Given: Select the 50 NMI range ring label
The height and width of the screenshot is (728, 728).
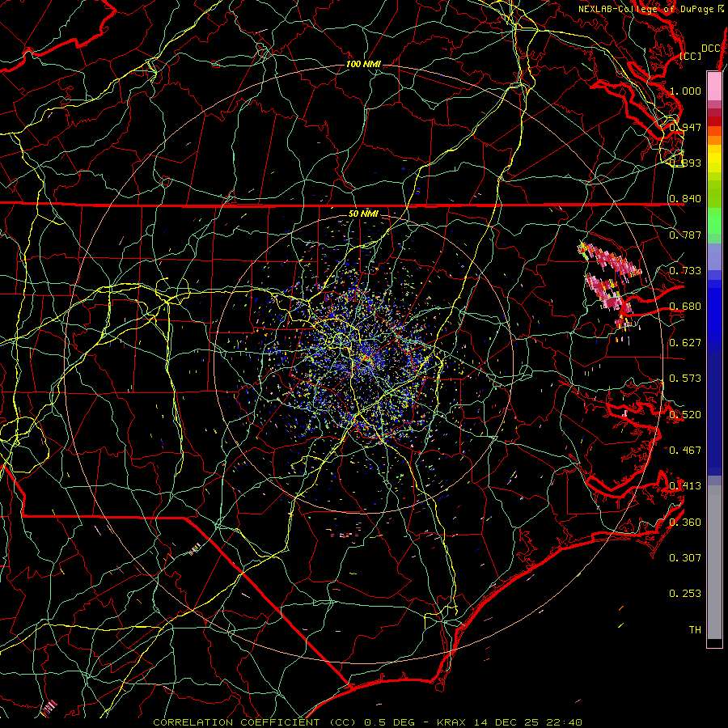Looking at the screenshot, I should pyautogui.click(x=363, y=214).
